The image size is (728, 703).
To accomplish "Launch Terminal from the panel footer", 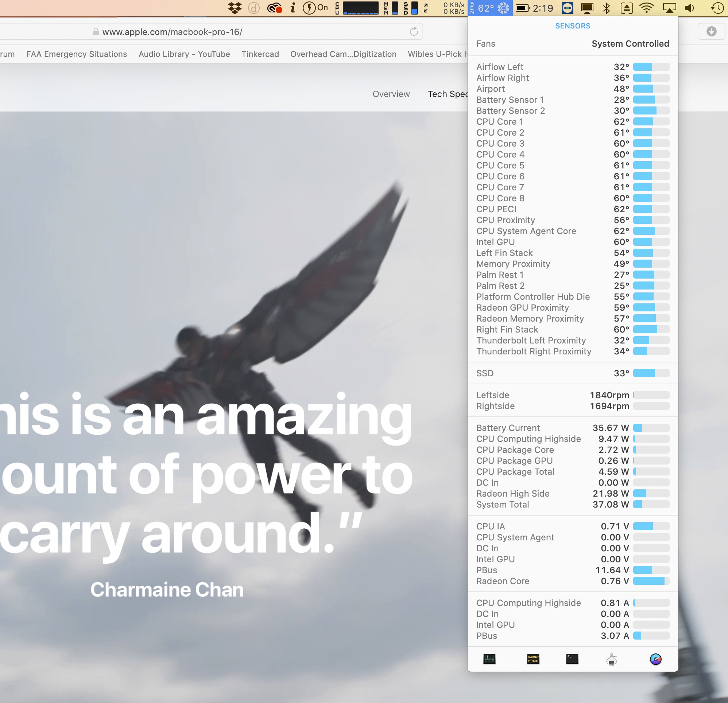I will [x=572, y=659].
